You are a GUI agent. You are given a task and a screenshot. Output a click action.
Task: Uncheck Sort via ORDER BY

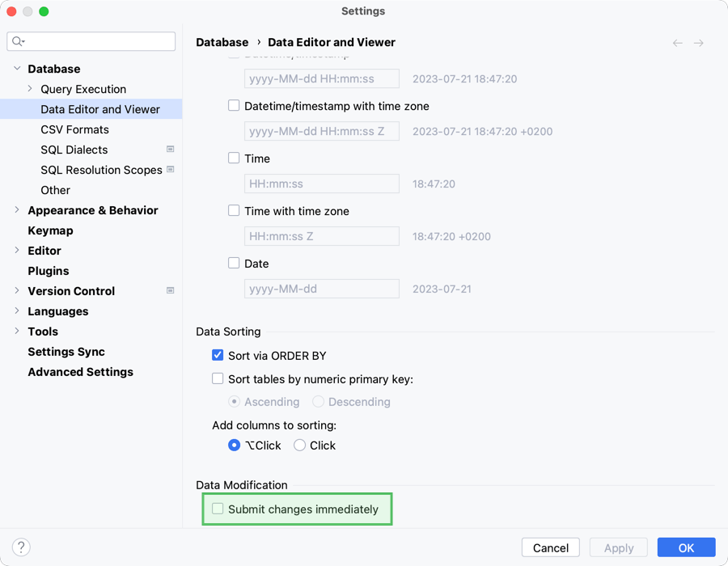[218, 355]
